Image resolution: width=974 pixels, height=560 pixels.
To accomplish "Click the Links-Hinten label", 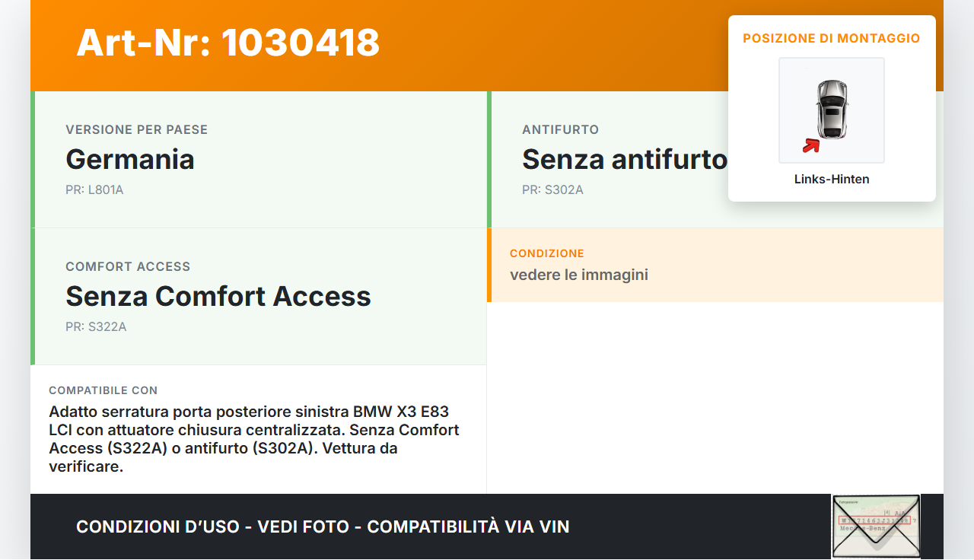I will pyautogui.click(x=832, y=180).
